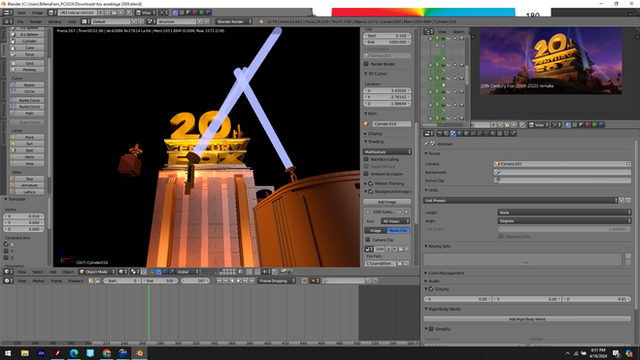The height and width of the screenshot is (360, 640).
Task: Toggle the Camera Clip checkbox
Action: click(368, 240)
